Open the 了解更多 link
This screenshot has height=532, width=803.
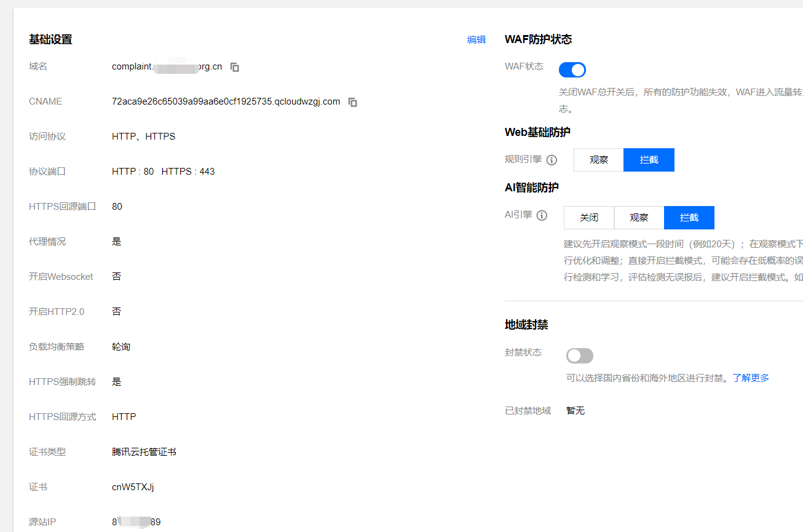(751, 378)
